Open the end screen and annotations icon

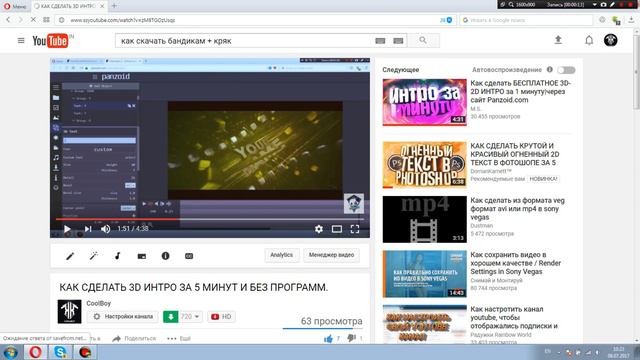(x=142, y=256)
